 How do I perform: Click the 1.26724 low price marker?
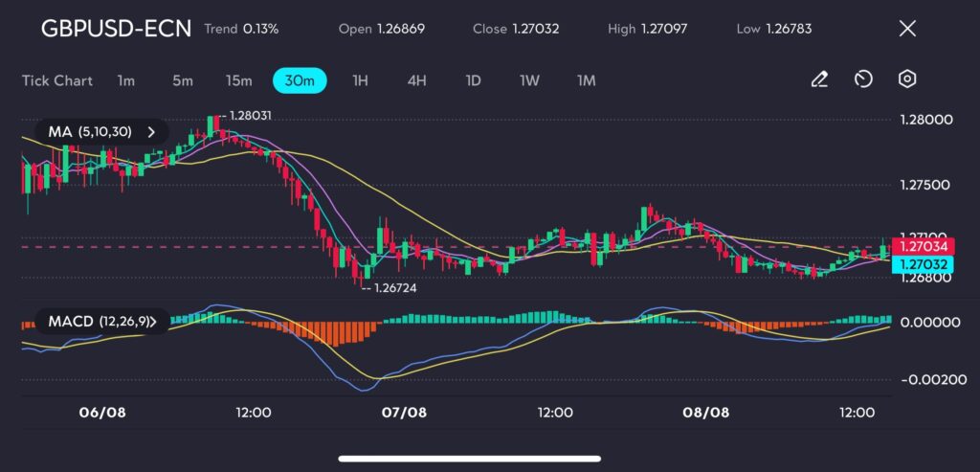395,287
